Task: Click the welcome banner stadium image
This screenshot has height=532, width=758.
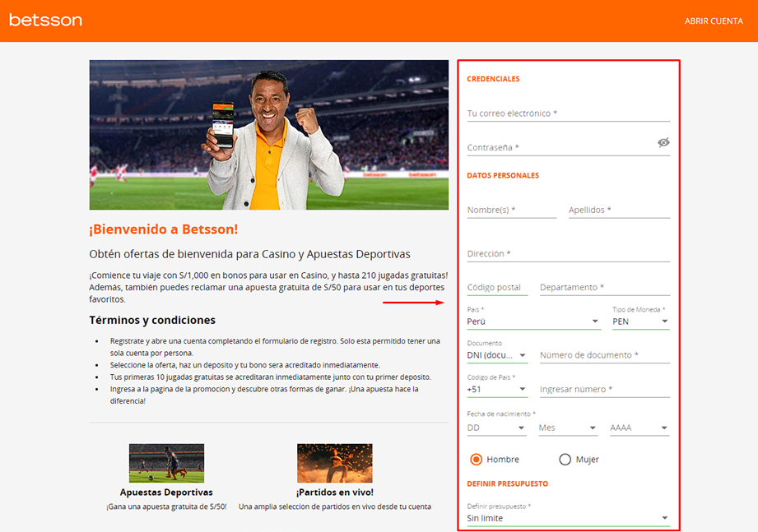Action: click(269, 135)
